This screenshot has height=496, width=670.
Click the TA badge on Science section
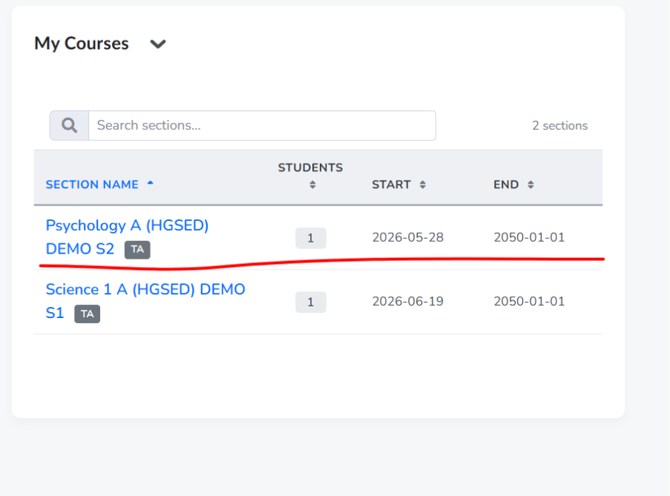tap(87, 314)
